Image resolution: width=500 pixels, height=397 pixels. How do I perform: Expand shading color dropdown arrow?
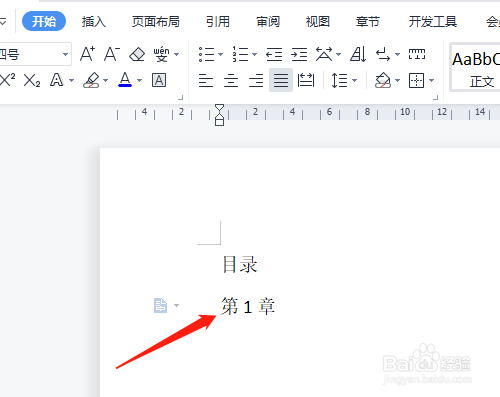[x=397, y=80]
